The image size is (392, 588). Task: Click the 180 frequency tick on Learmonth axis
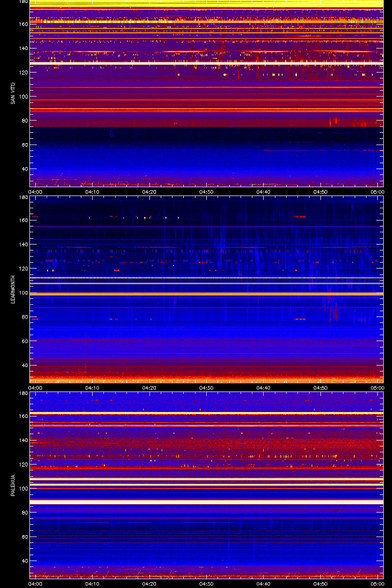23,197
